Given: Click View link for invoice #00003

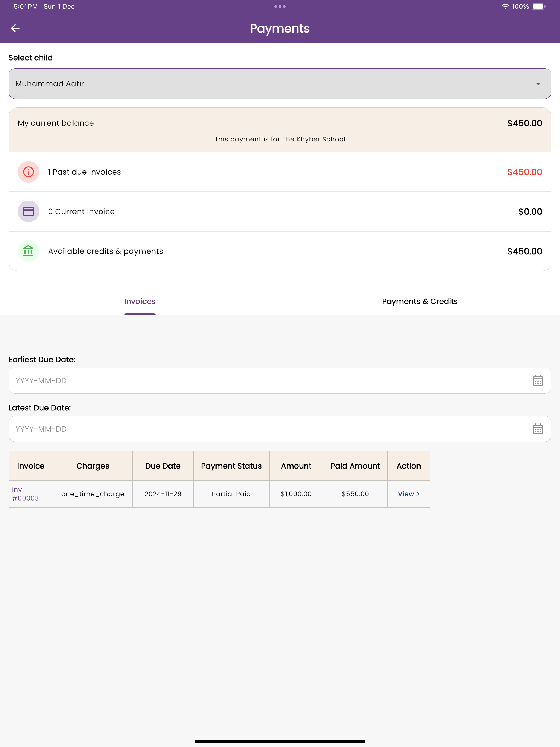Looking at the screenshot, I should point(408,494).
